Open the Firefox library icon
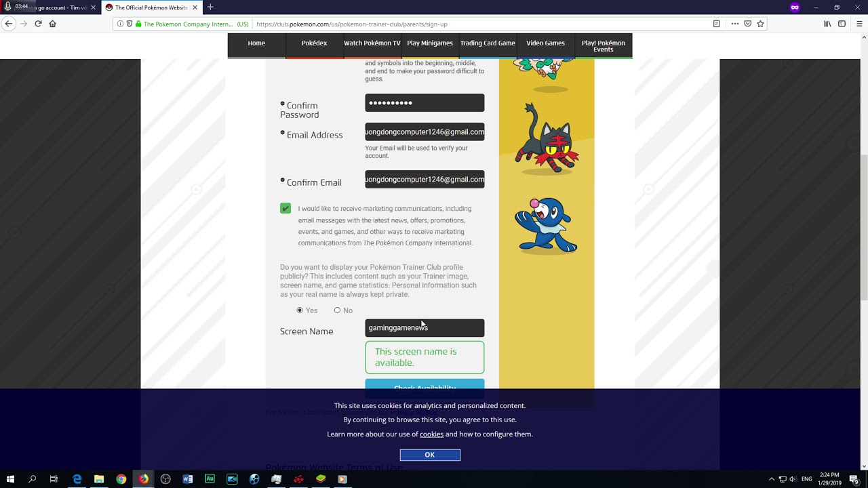The width and height of the screenshot is (868, 488). click(827, 24)
